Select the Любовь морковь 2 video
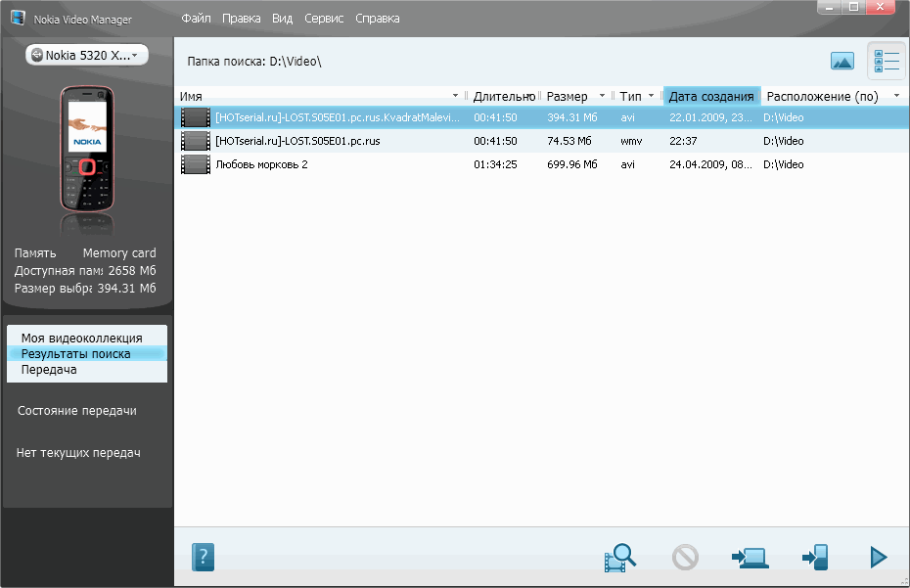 coord(261,164)
